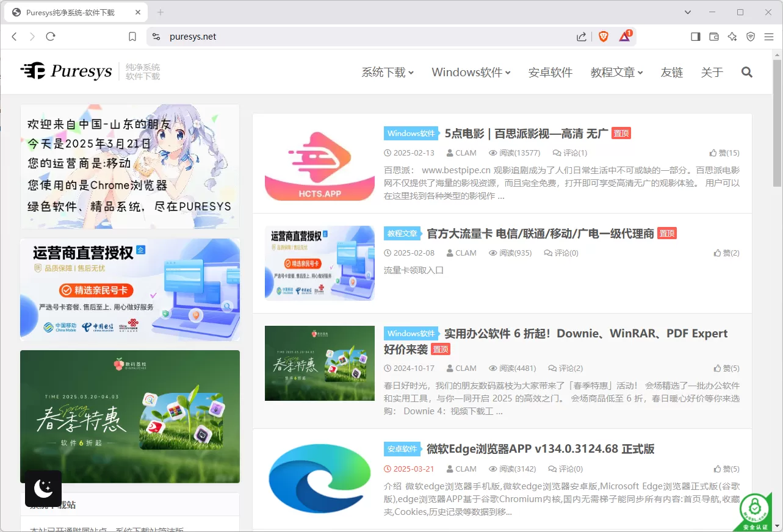
Task: Open the Windows软件 dropdown menu
Action: click(471, 72)
